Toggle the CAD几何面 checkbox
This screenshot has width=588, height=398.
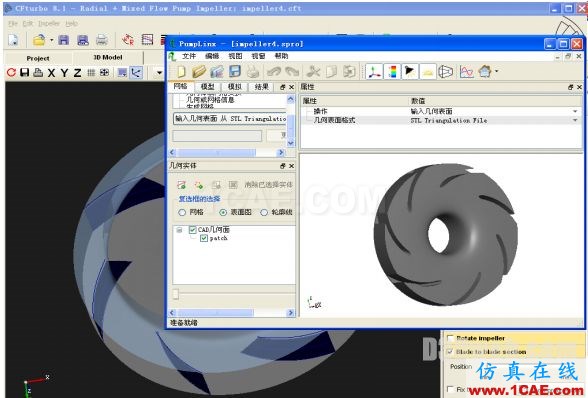[193, 230]
